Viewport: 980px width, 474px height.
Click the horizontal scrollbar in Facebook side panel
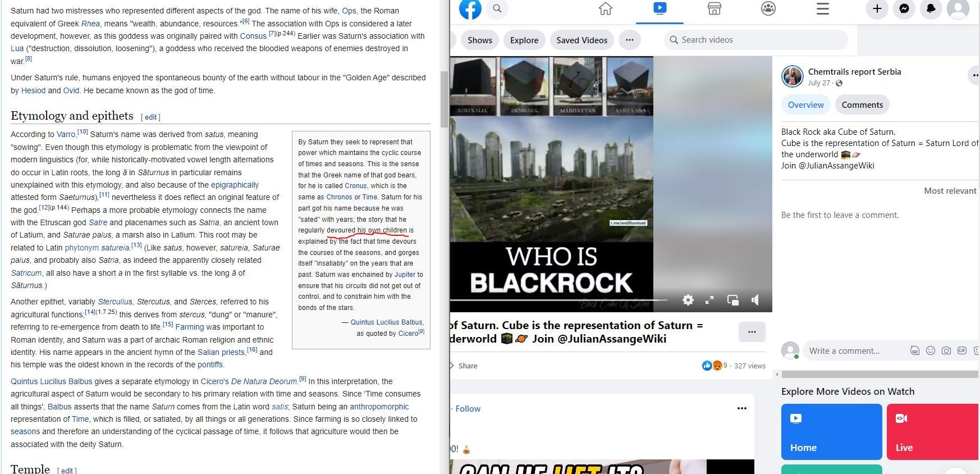click(x=880, y=374)
